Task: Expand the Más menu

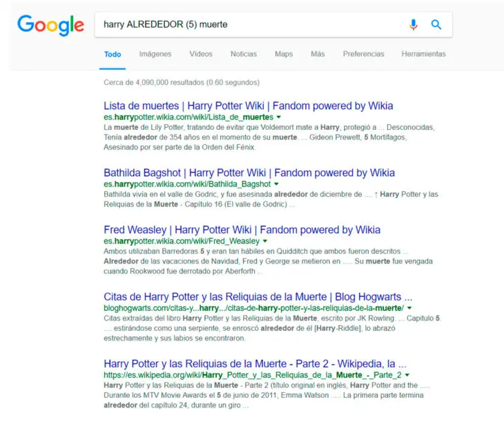Action: (x=318, y=54)
